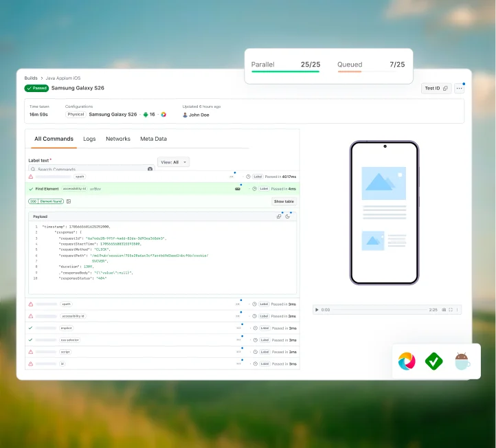Click the 200 Element found status badge
This screenshot has width=496, height=448.
[46, 201]
